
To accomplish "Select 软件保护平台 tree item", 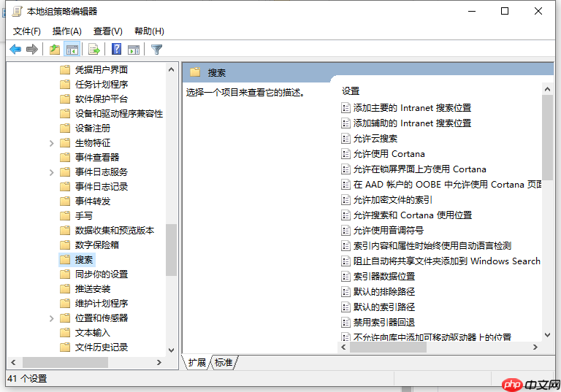I will [102, 99].
